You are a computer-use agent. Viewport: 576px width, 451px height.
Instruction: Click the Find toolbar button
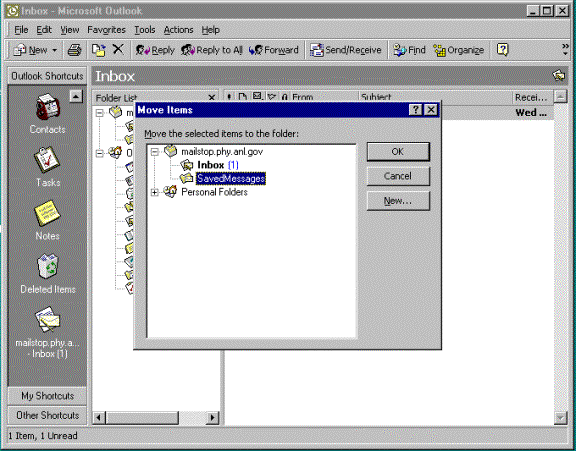click(409, 50)
